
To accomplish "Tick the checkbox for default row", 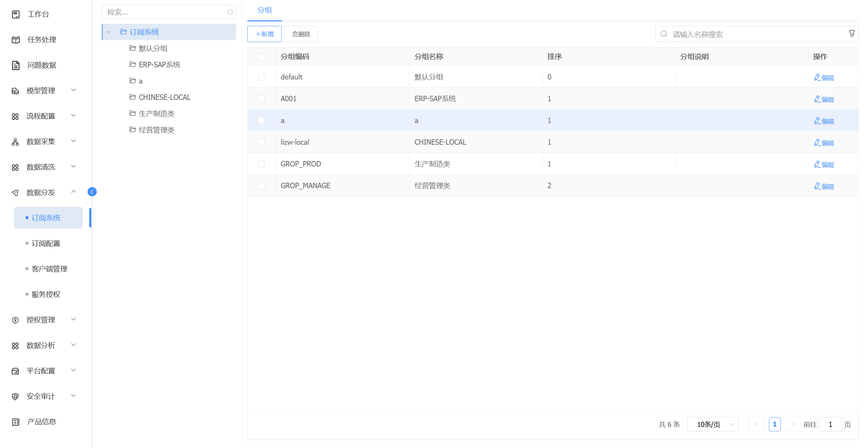I will pyautogui.click(x=261, y=77).
